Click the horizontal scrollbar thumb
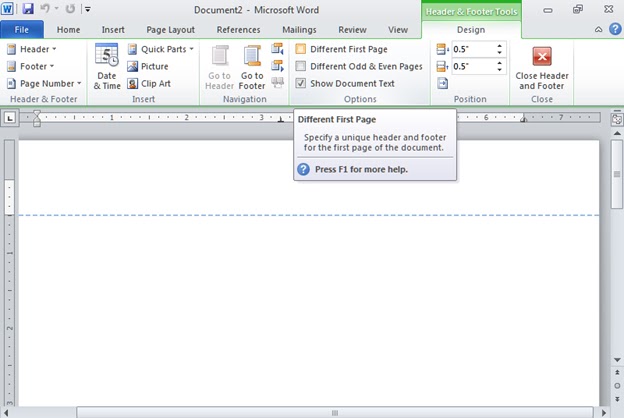624x418 pixels. pos(335,413)
